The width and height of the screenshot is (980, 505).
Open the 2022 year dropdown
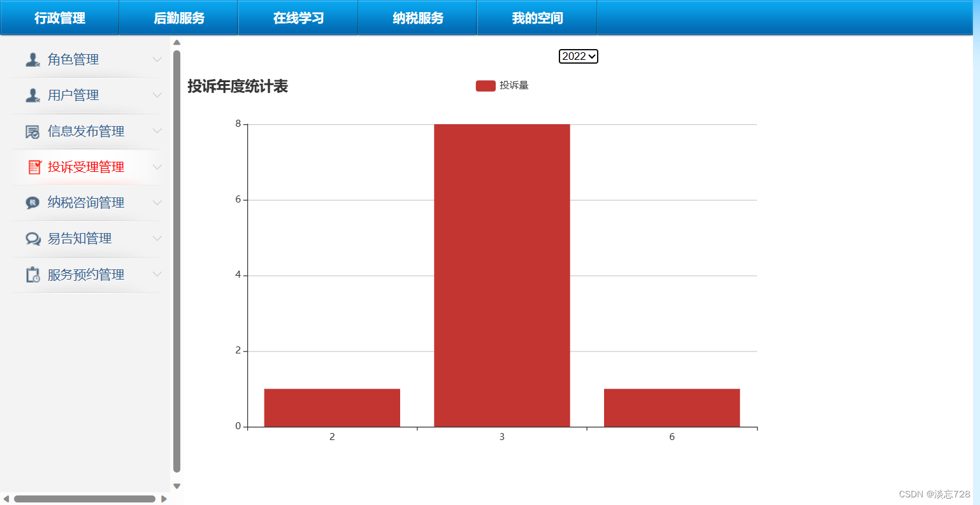point(579,56)
